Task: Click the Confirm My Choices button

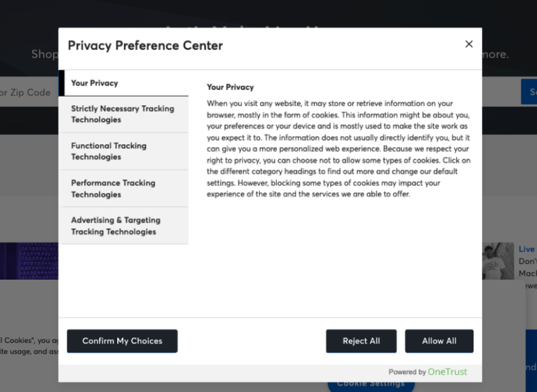Action: 122,341
